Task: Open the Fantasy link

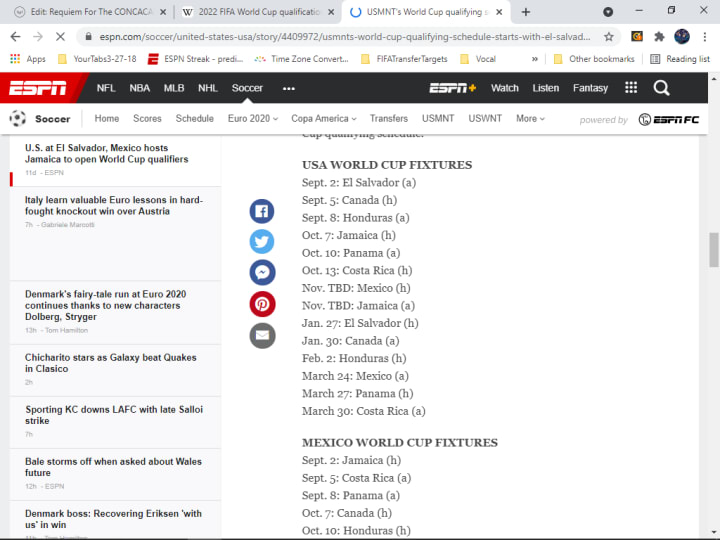Action: tap(590, 88)
